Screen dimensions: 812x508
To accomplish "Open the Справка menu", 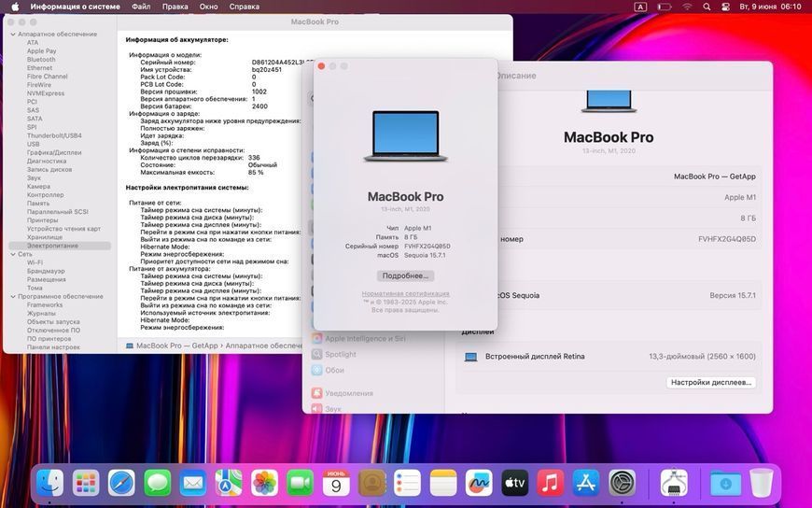I will click(x=244, y=7).
